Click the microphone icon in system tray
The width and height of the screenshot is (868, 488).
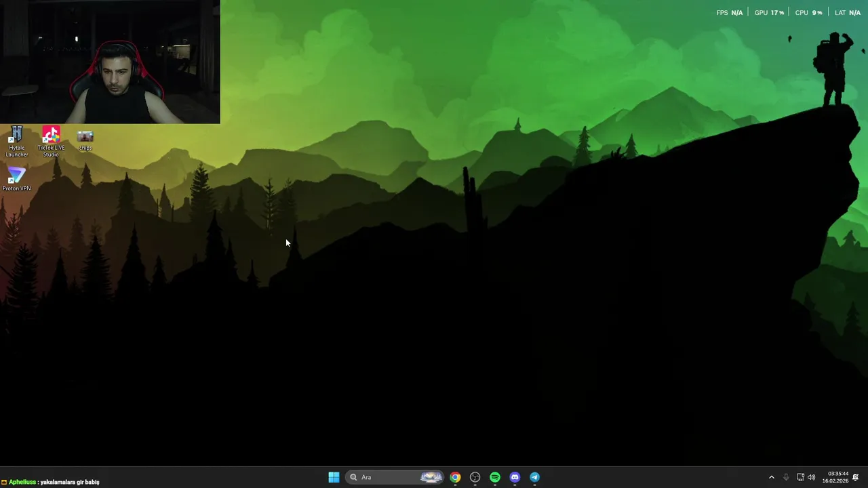(x=786, y=477)
